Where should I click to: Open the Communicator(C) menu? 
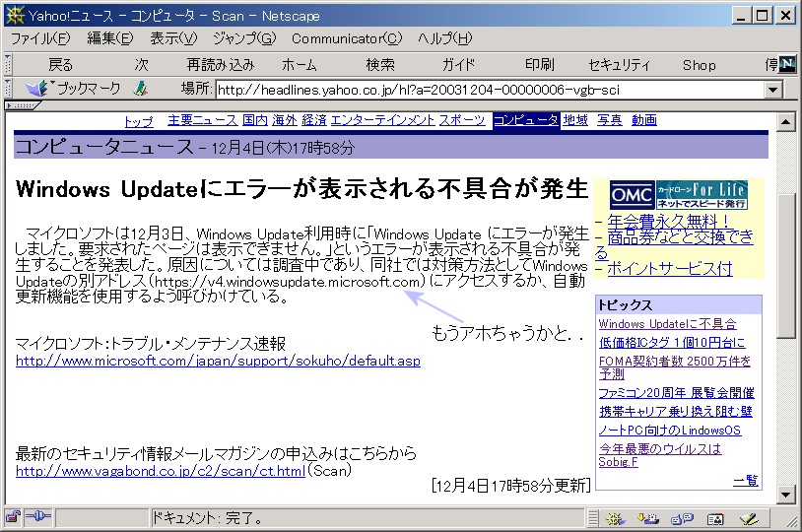347,38
